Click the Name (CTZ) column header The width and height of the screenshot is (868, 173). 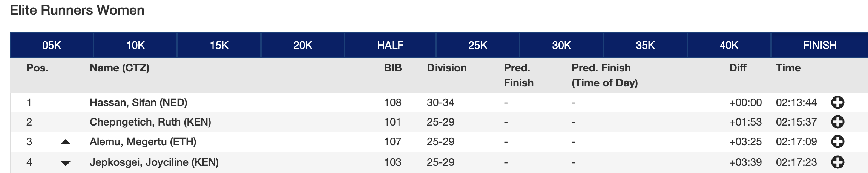point(120,68)
